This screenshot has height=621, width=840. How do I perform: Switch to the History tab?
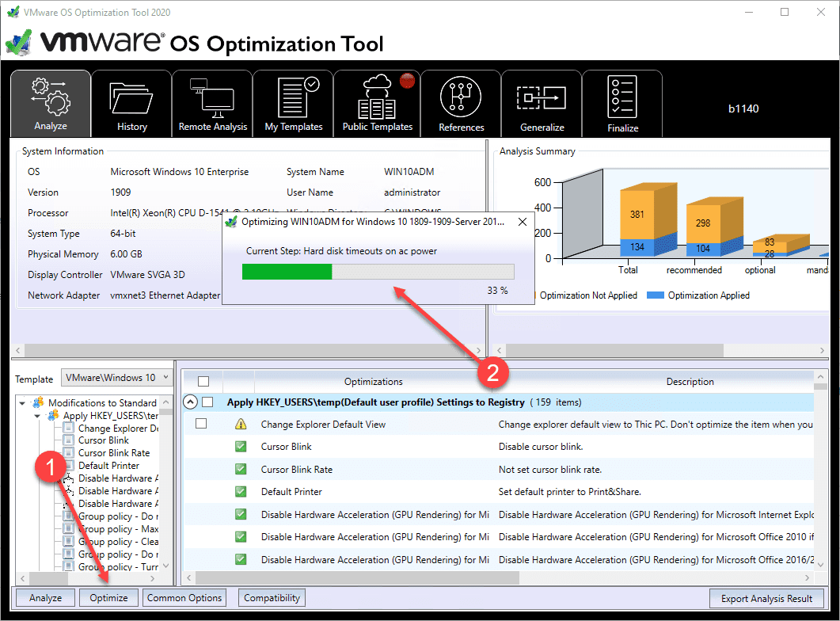131,104
